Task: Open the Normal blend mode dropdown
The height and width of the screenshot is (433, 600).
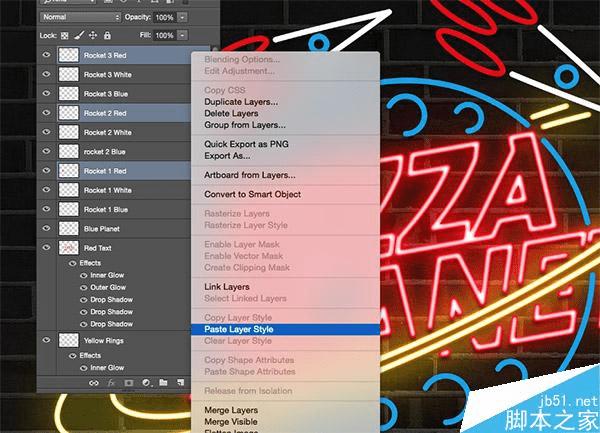Action: click(x=80, y=17)
